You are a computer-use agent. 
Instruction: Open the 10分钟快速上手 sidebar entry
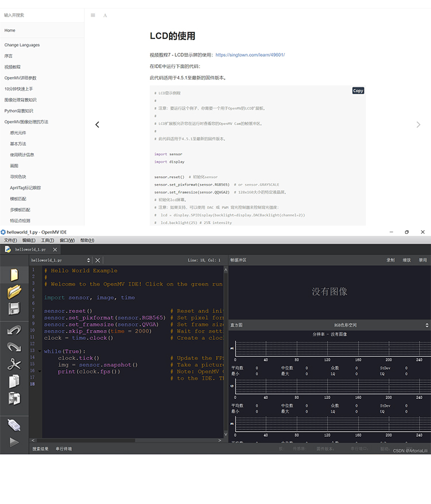pyautogui.click(x=18, y=89)
